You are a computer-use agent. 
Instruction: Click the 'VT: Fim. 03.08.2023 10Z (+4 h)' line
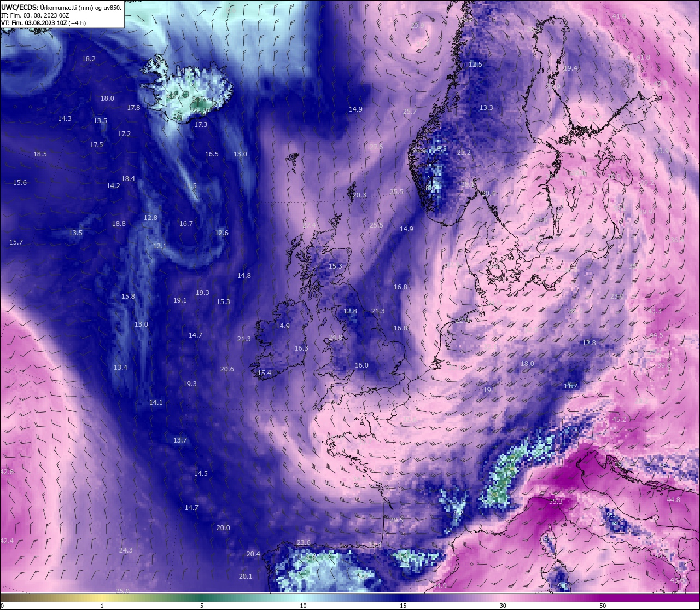(43, 23)
